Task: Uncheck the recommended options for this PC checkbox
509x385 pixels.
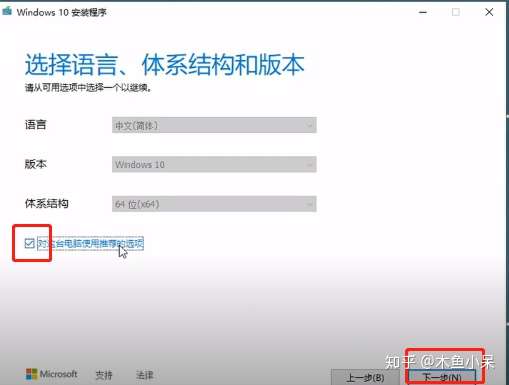Action: (29, 243)
